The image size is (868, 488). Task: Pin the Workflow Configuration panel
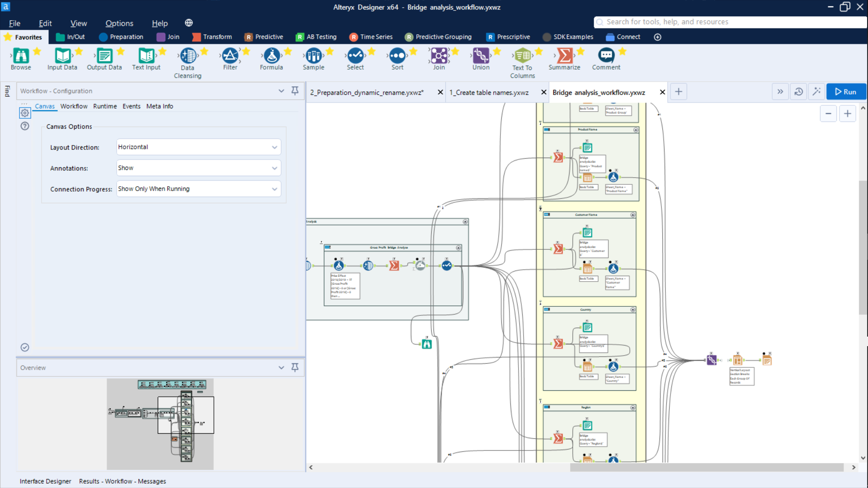tap(295, 91)
